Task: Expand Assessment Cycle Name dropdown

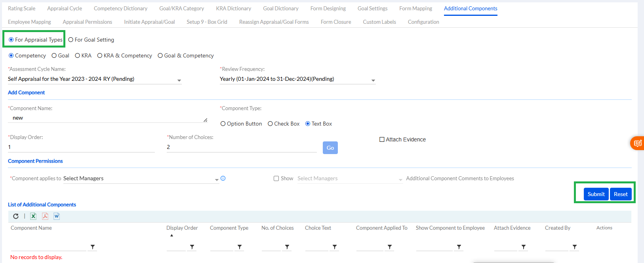Action: (179, 80)
